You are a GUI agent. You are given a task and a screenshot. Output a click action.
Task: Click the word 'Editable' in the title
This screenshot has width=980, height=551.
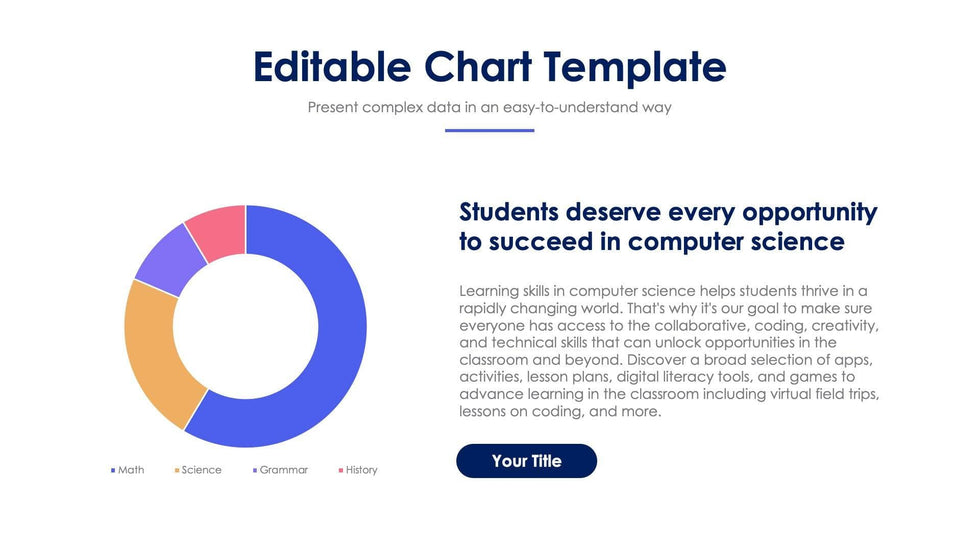pyautogui.click(x=331, y=66)
